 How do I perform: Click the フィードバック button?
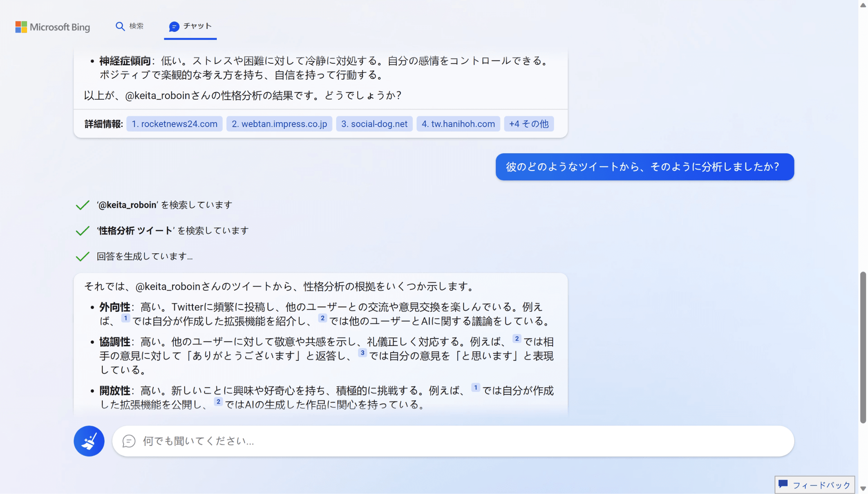coord(815,485)
